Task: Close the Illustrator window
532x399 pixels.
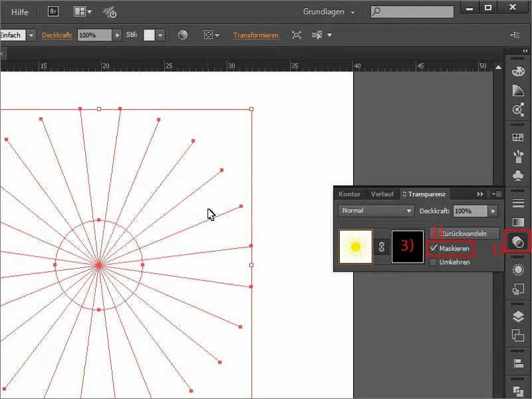Action: [513, 7]
